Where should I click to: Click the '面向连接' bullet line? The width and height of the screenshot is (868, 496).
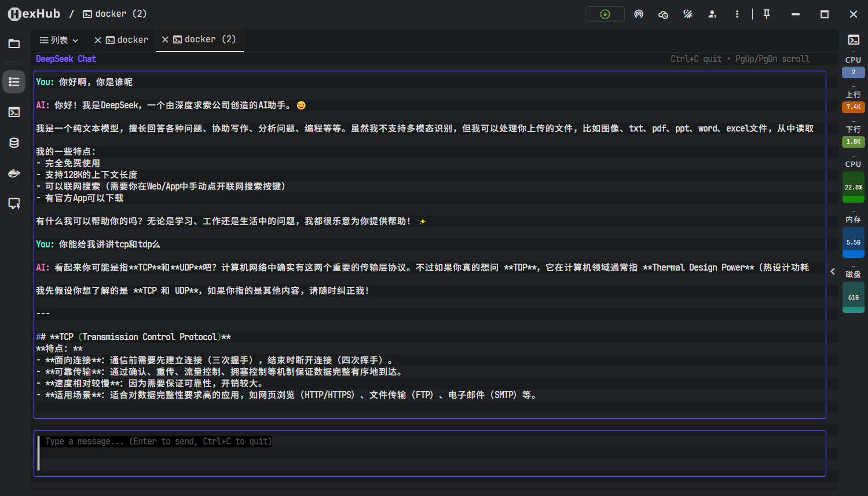pyautogui.click(x=215, y=360)
